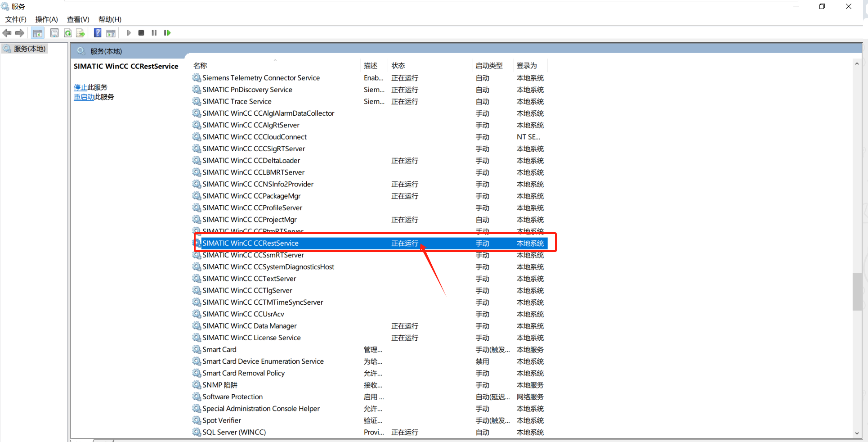The height and width of the screenshot is (442, 868).
Task: Select SIMATIC WinCC CCProjectMgr row
Action: [369, 220]
